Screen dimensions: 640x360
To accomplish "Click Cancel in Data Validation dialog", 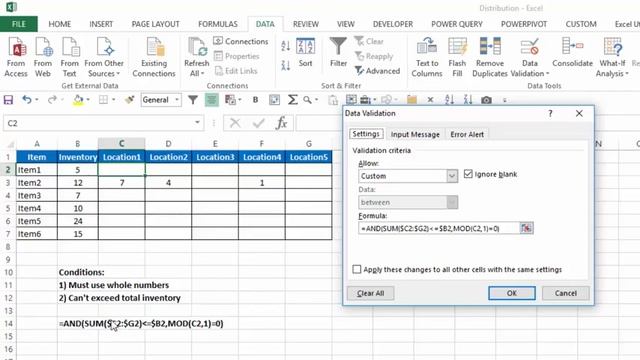I will click(566, 293).
